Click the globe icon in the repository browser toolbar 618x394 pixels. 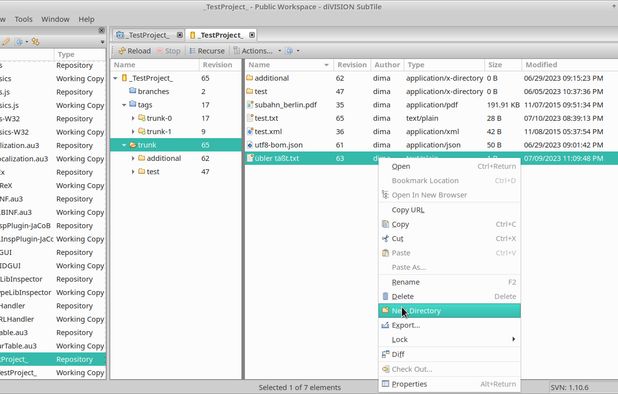pyautogui.click(x=289, y=51)
